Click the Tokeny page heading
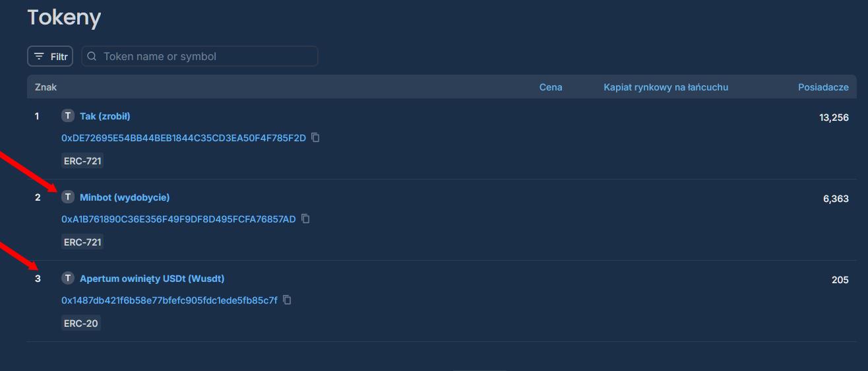868x371 pixels. click(x=64, y=18)
